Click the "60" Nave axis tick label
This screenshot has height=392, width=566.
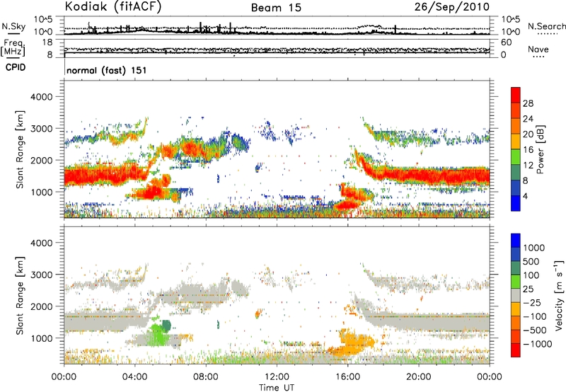[506, 42]
